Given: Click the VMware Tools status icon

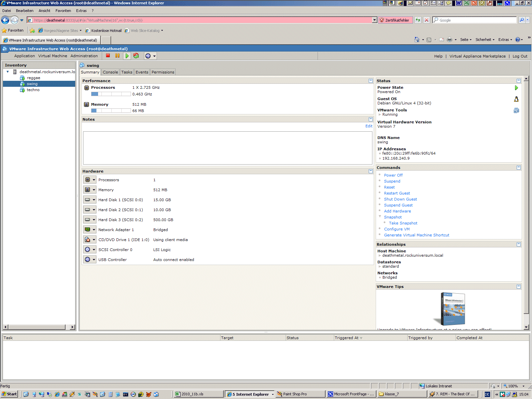Looking at the screenshot, I should coord(516,110).
